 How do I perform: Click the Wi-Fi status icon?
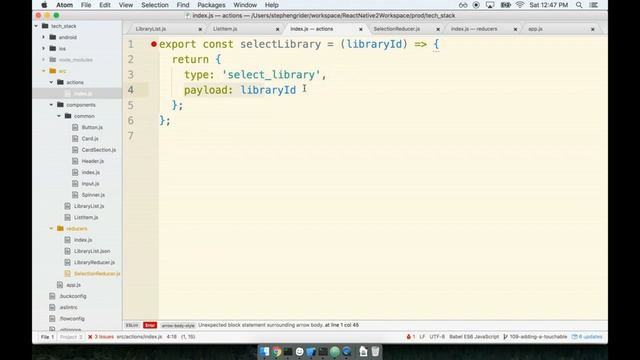520,5
